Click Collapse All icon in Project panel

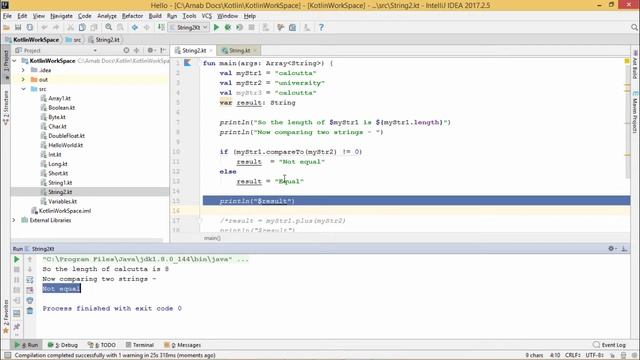point(137,50)
